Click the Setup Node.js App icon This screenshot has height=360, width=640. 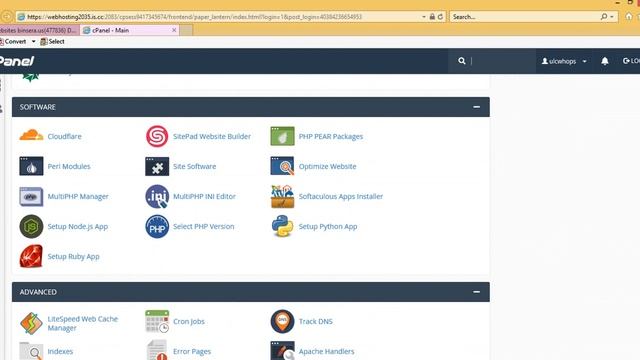tap(31, 226)
